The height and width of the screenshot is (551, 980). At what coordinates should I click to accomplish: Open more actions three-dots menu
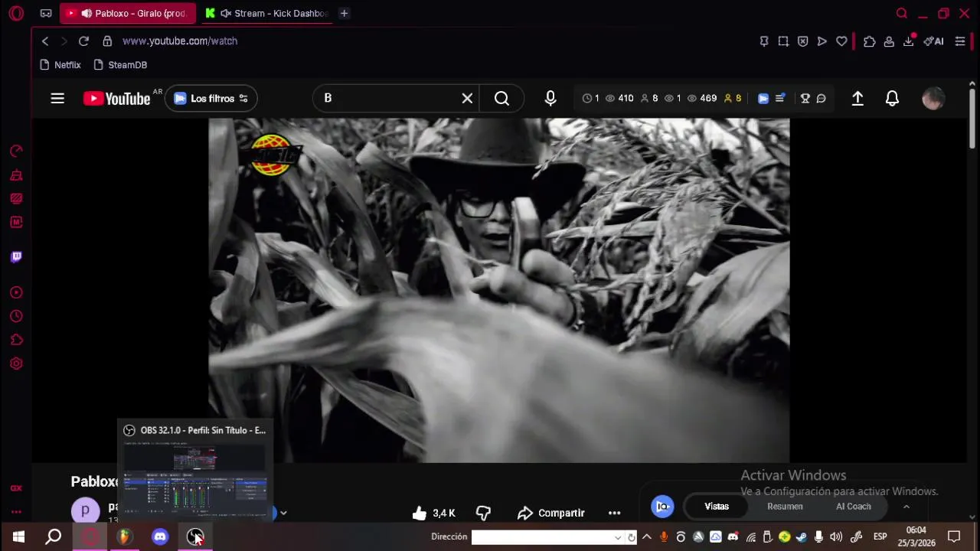click(x=614, y=513)
